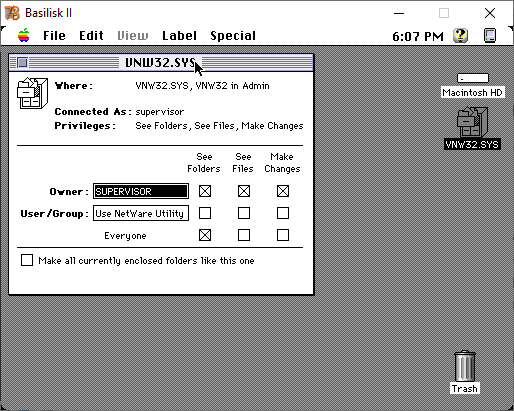Enable User/Group See Files checkbox
The image size is (514, 411).
244,213
